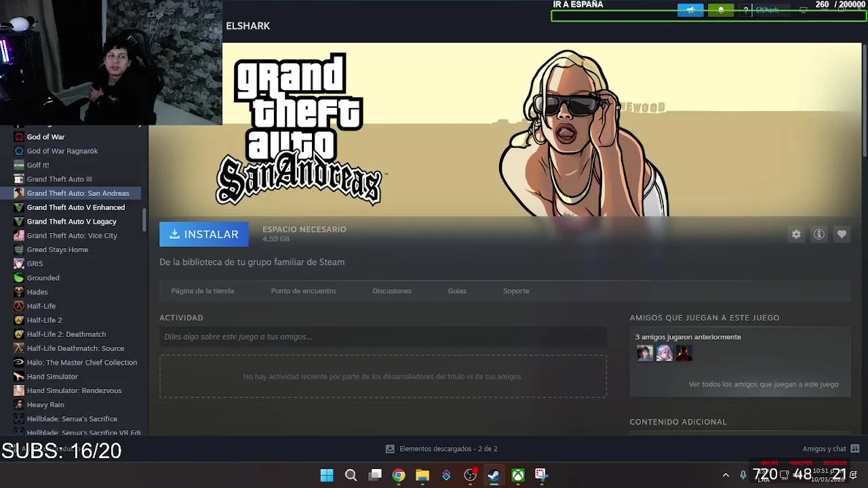Click the INSTALAR button
The image size is (868, 488).
click(203, 235)
